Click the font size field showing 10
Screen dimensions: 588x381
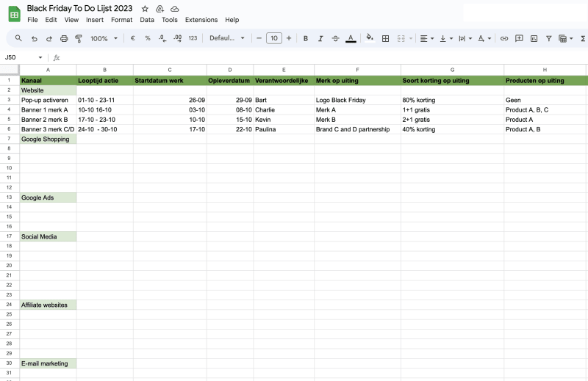pos(274,38)
